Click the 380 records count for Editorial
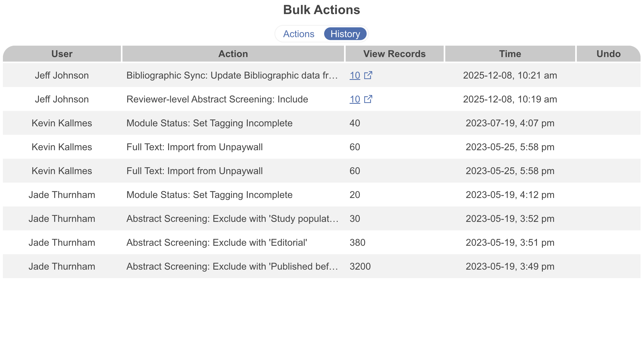Screen dimensions: 644x345 (357, 243)
